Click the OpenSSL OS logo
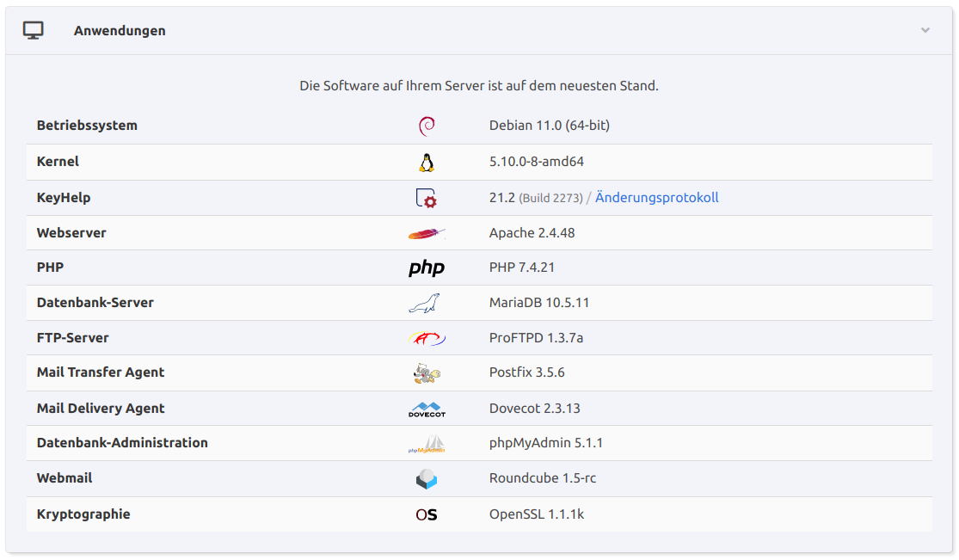959x560 pixels. pos(427,515)
